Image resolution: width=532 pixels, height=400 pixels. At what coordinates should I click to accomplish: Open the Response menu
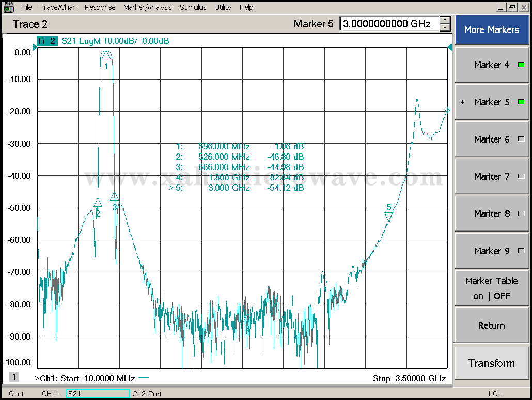coord(100,7)
